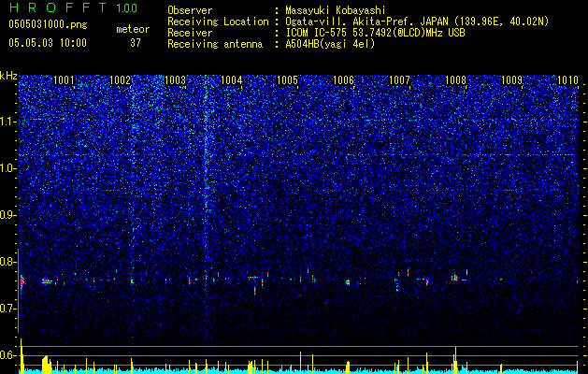This screenshot has width=588, height=374.
Task: Click the Receiving Location label
Action: 218,22
